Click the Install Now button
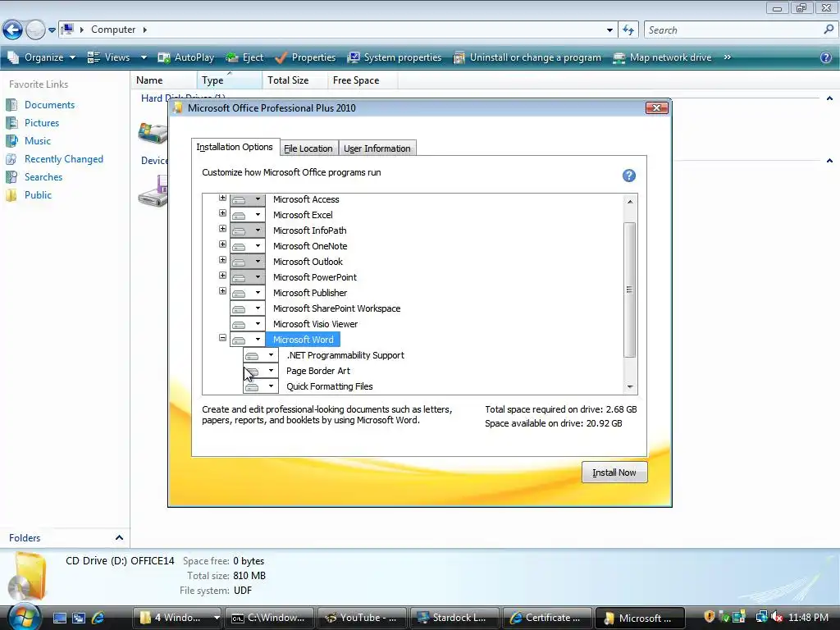Viewport: 840px width, 630px height. coord(614,472)
